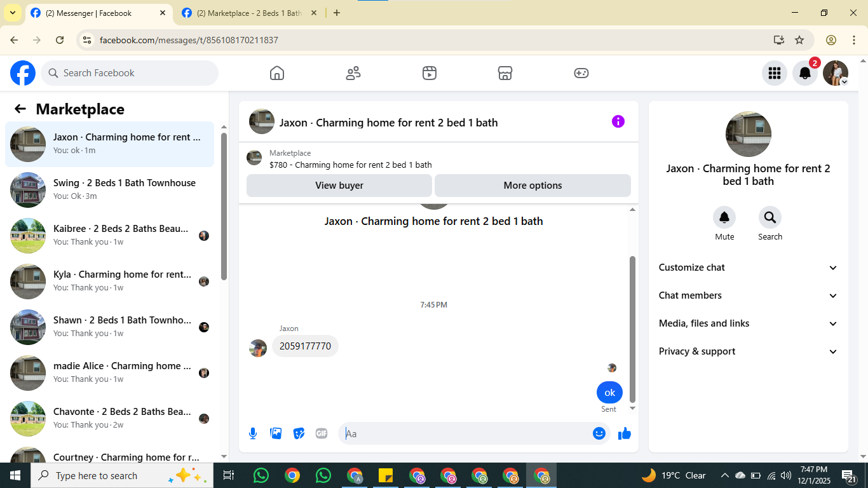The width and height of the screenshot is (868, 488).
Task: Open the nine-dot Menu grid icon
Action: 774,73
